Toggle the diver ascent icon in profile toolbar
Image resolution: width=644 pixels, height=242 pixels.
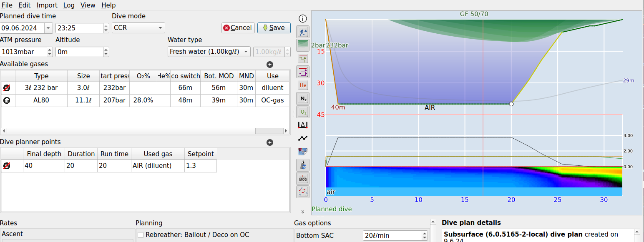(x=303, y=32)
